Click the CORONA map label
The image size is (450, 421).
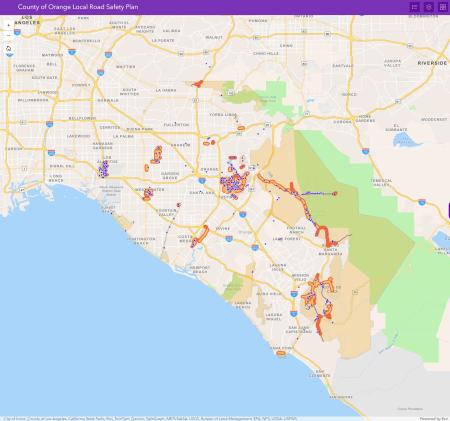[x=342, y=122]
